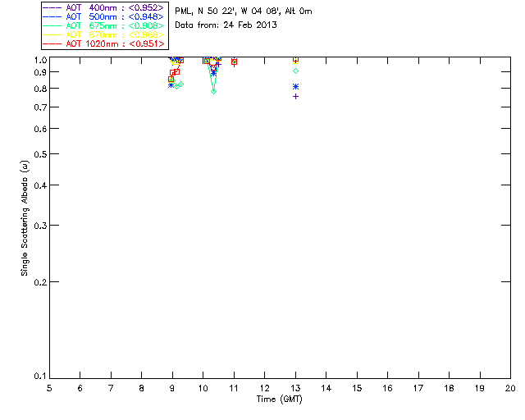Image resolution: width=525 pixels, height=420 pixels.
Task: Click the 'Single Scattering Albedo' axis label
Action: click(25, 218)
